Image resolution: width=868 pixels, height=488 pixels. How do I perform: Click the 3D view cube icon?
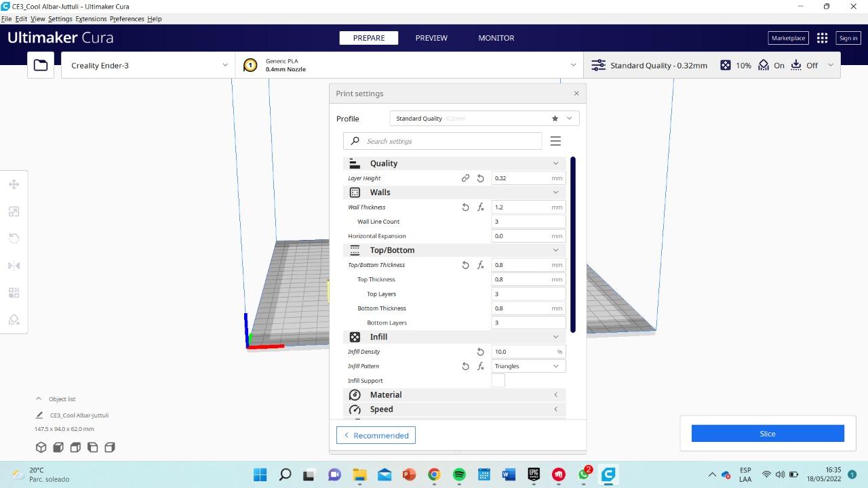[41, 447]
